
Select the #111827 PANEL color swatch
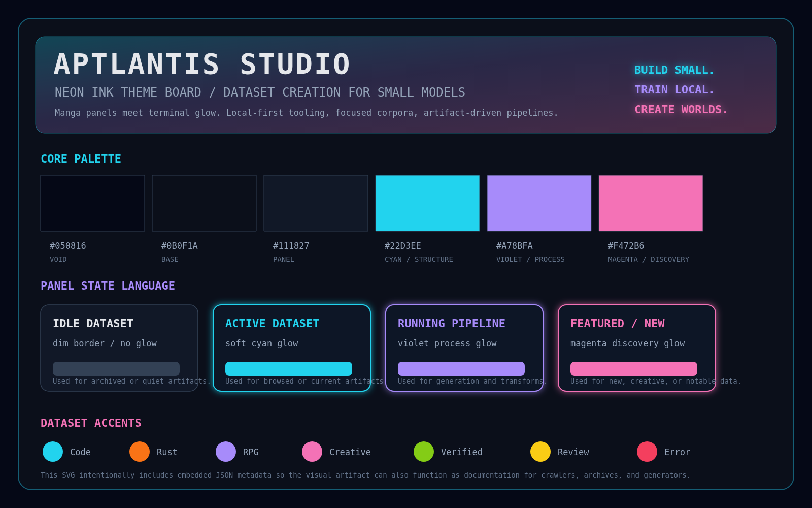[x=316, y=203]
